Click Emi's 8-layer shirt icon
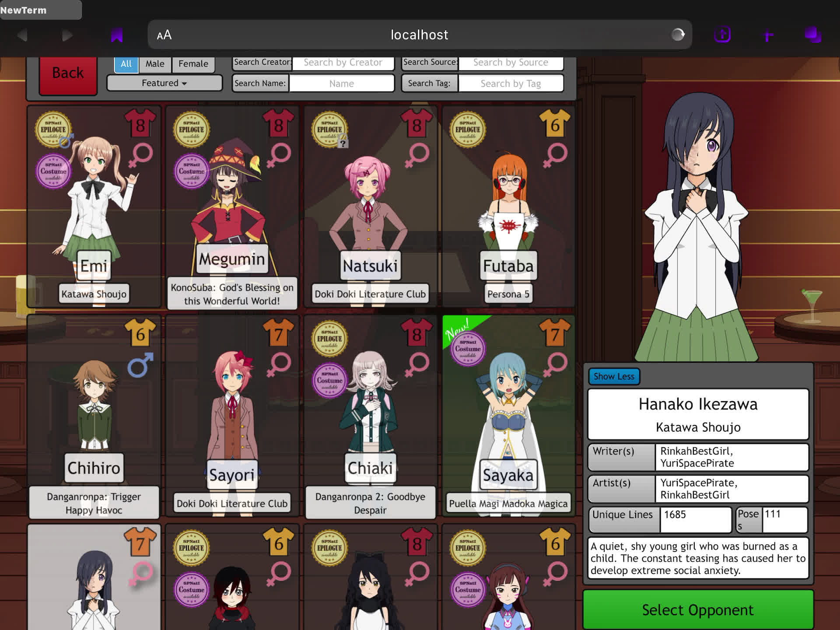This screenshot has height=630, width=840. pyautogui.click(x=140, y=124)
